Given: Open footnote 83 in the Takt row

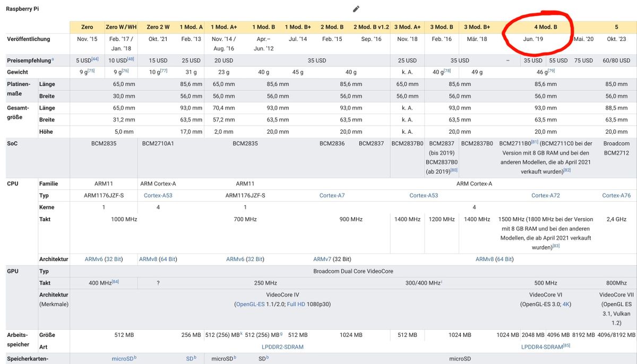Looking at the screenshot, I should 556,245.
